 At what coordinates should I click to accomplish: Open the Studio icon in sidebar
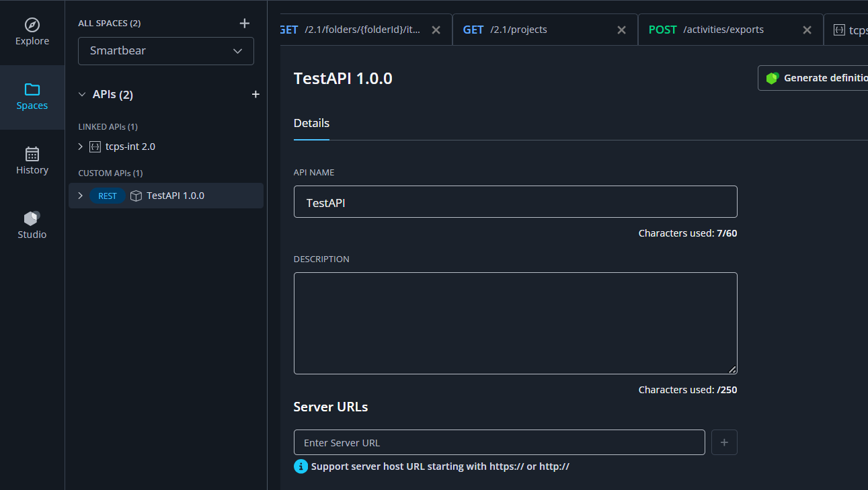coord(32,218)
